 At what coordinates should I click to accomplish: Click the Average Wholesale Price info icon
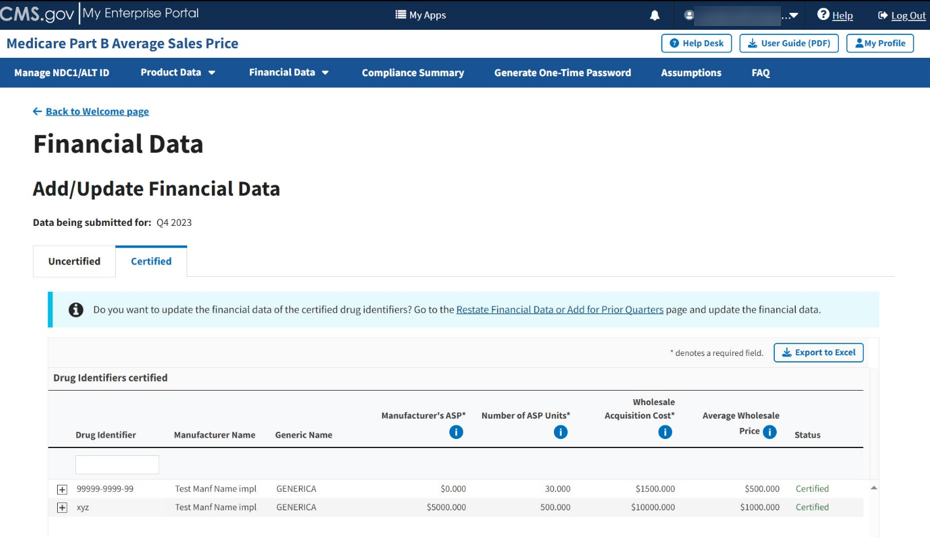click(769, 432)
